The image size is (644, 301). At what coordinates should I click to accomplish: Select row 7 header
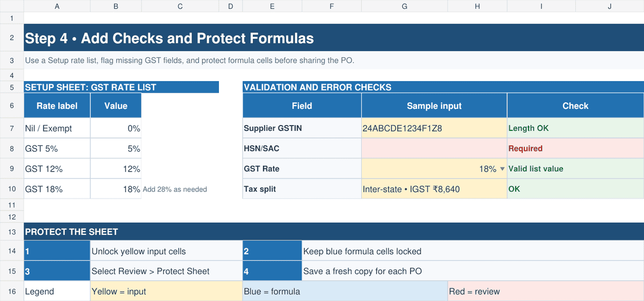pyautogui.click(x=11, y=128)
